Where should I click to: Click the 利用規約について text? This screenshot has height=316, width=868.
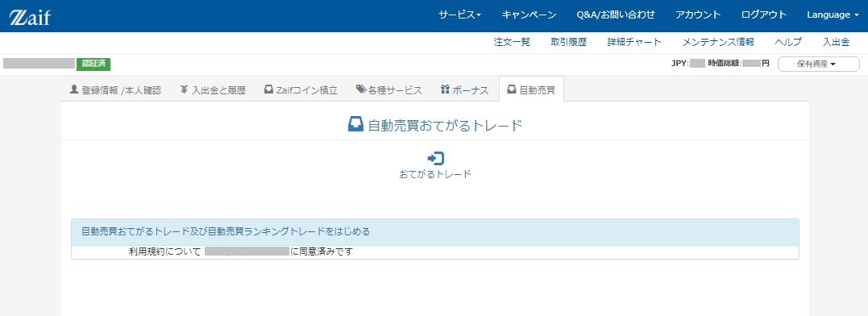(x=164, y=252)
